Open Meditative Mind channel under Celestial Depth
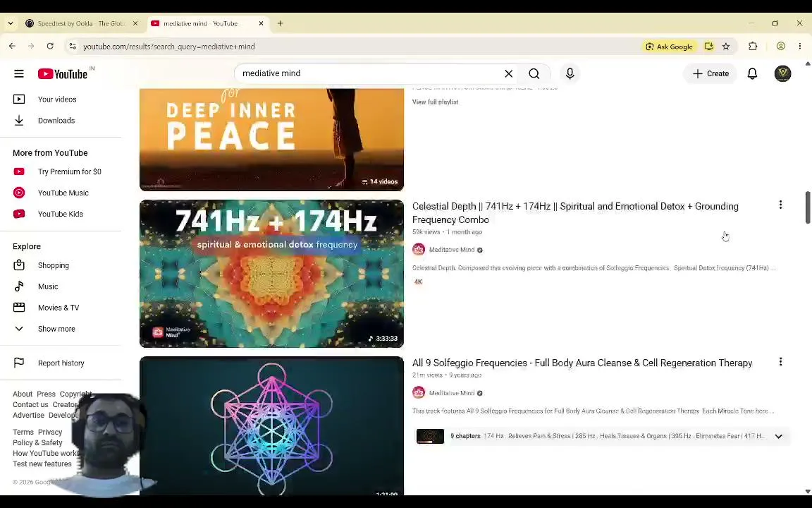This screenshot has height=508, width=812. click(452, 250)
